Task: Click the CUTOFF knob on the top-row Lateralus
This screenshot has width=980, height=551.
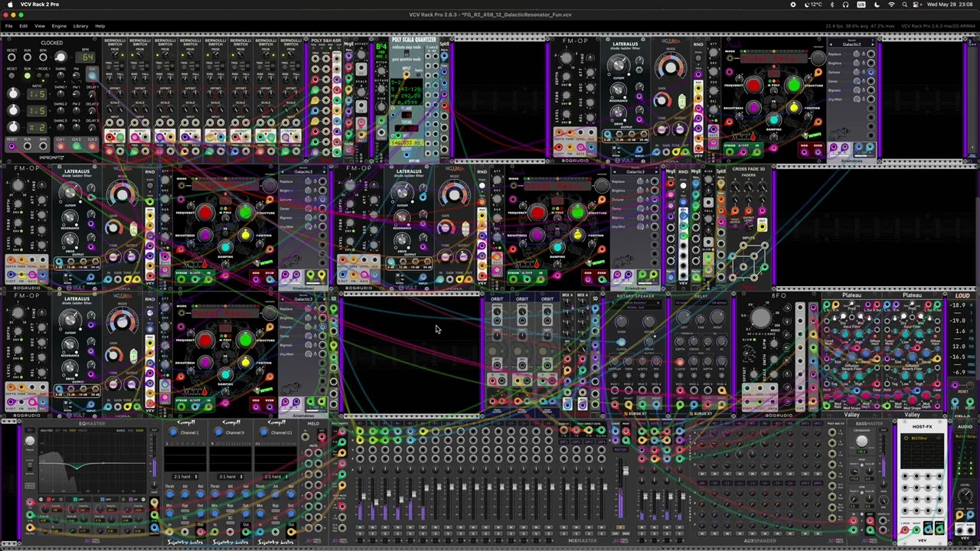Action: (619, 66)
